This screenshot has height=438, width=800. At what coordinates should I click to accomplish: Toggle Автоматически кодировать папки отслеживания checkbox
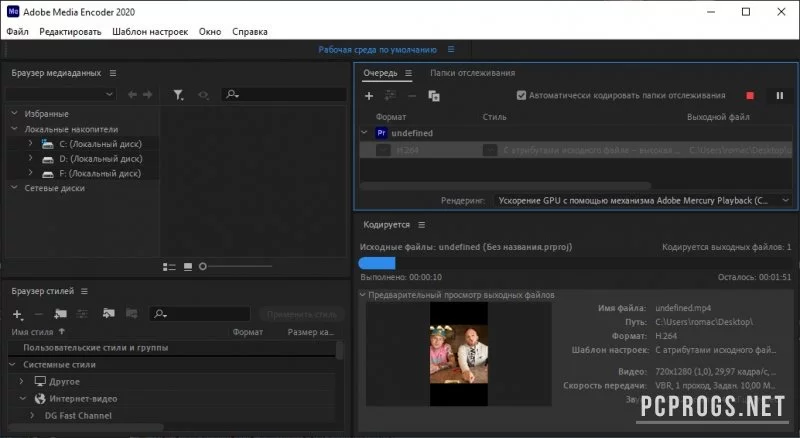521,95
